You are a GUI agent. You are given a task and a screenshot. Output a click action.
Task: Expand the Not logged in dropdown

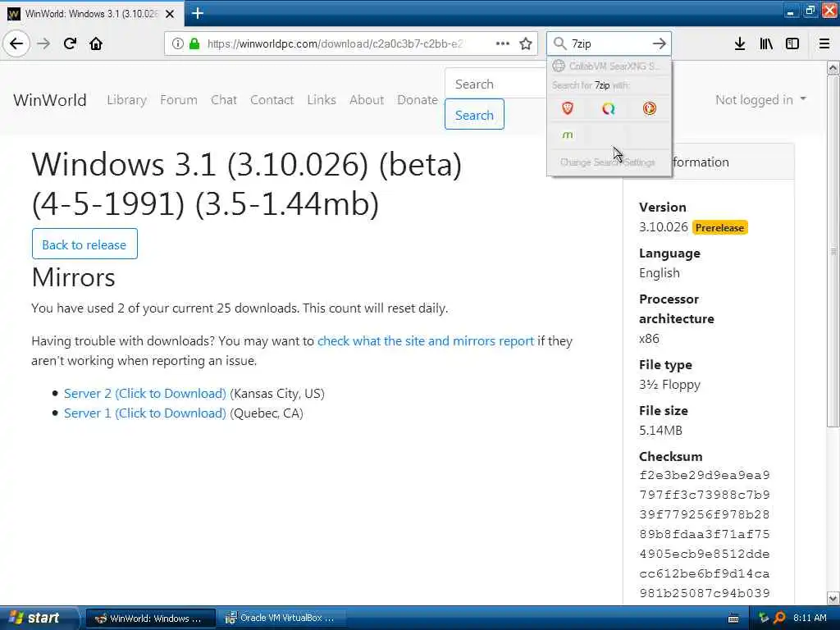pyautogui.click(x=760, y=99)
